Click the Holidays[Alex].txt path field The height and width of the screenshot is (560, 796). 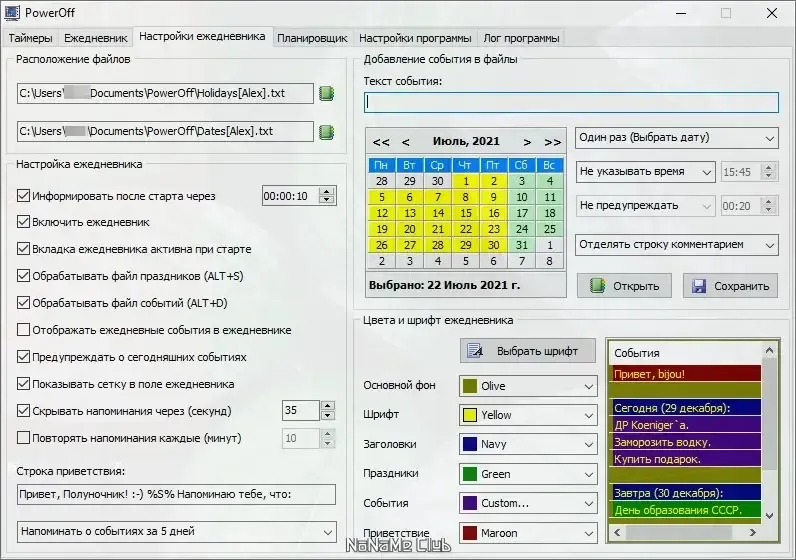165,93
